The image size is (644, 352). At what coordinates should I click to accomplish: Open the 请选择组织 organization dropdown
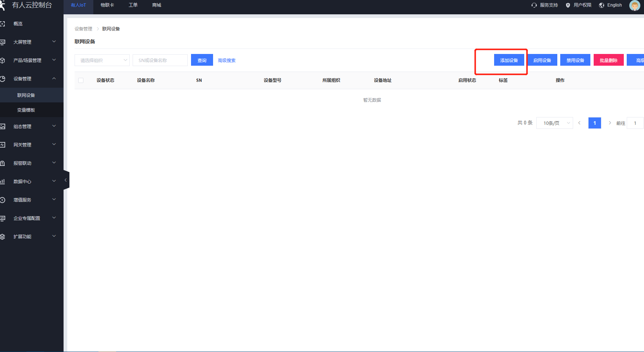[x=102, y=60]
